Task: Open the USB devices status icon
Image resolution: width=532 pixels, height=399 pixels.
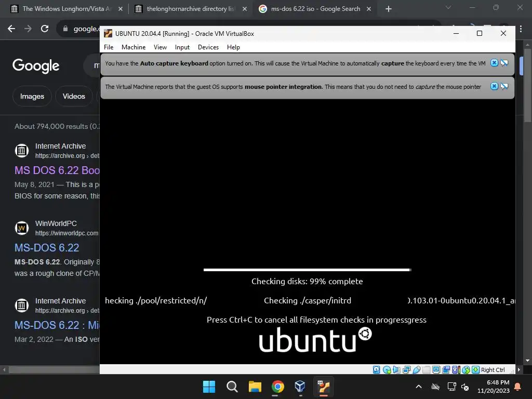Action: 417,370
